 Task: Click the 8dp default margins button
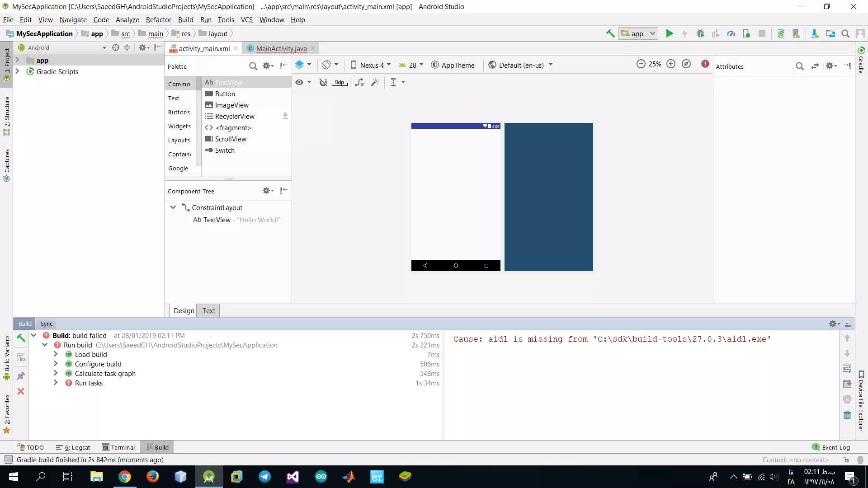[340, 82]
